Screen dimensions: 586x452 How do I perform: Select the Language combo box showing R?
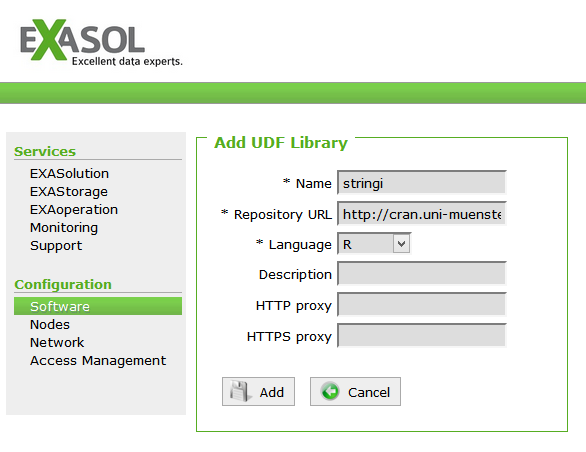click(x=374, y=244)
